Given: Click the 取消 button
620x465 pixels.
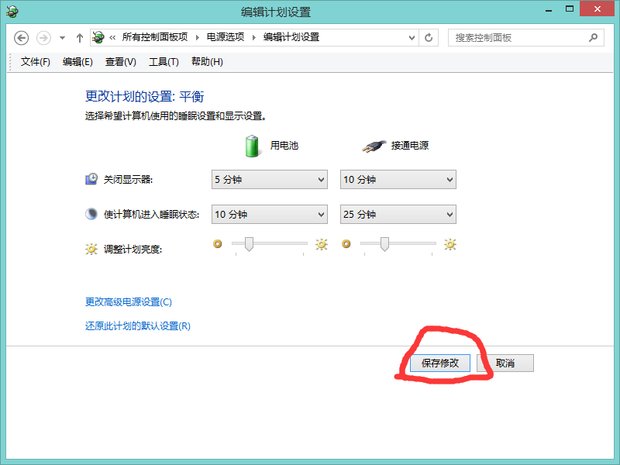Looking at the screenshot, I should coord(505,363).
